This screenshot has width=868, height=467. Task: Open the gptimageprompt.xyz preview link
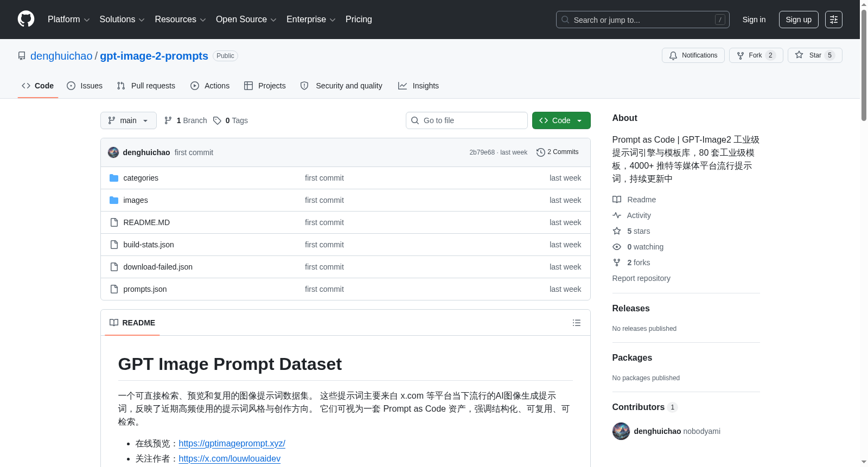232,443
